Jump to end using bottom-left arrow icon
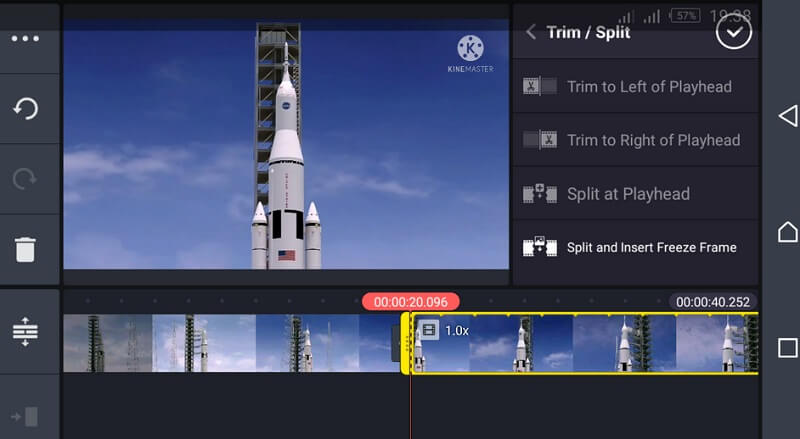This screenshot has width=800, height=439. pyautogui.click(x=25, y=414)
